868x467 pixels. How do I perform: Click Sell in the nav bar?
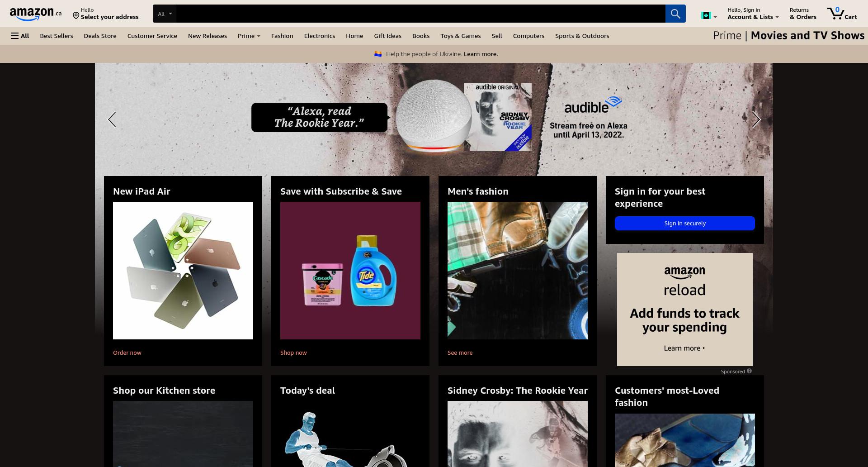click(497, 36)
